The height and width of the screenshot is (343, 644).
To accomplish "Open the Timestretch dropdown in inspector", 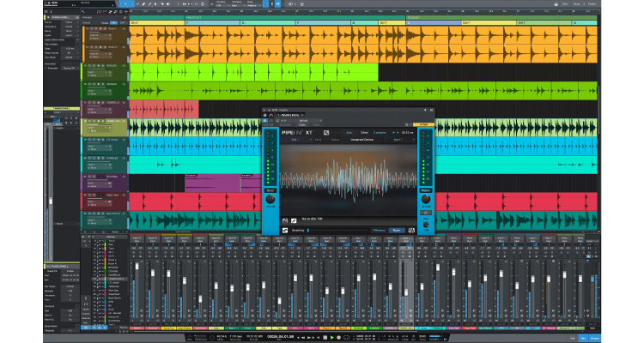I will (70, 27).
